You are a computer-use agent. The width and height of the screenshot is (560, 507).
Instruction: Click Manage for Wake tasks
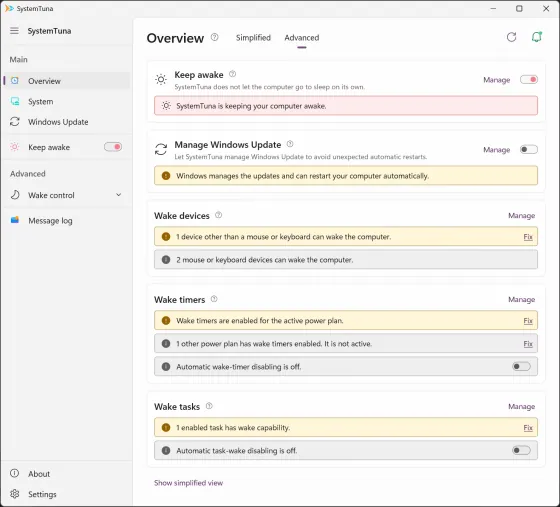pyautogui.click(x=521, y=406)
